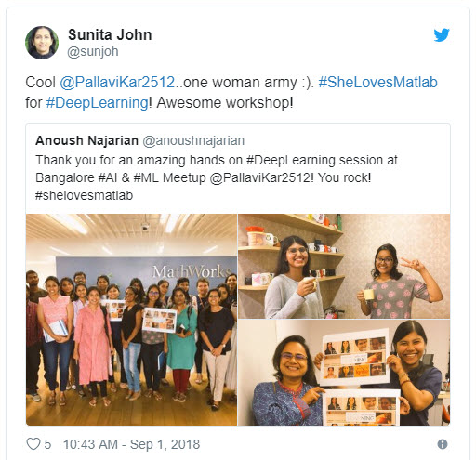Click the Twitter bird logo icon
The width and height of the screenshot is (476, 460).
pos(442,35)
